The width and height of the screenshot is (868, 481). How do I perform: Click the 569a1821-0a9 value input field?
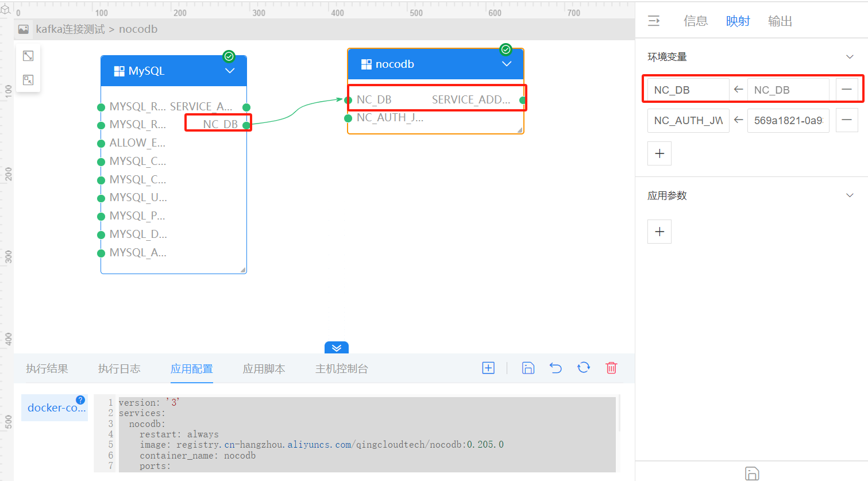tap(788, 121)
